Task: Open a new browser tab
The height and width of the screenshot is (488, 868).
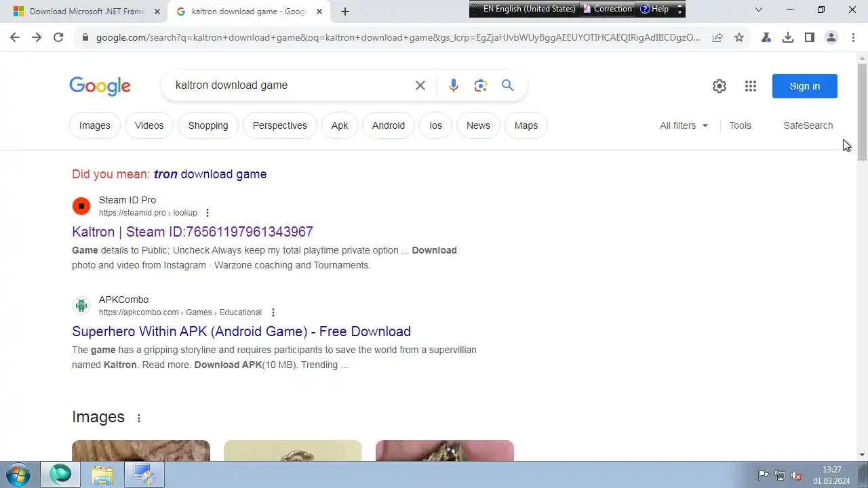Action: (x=345, y=12)
